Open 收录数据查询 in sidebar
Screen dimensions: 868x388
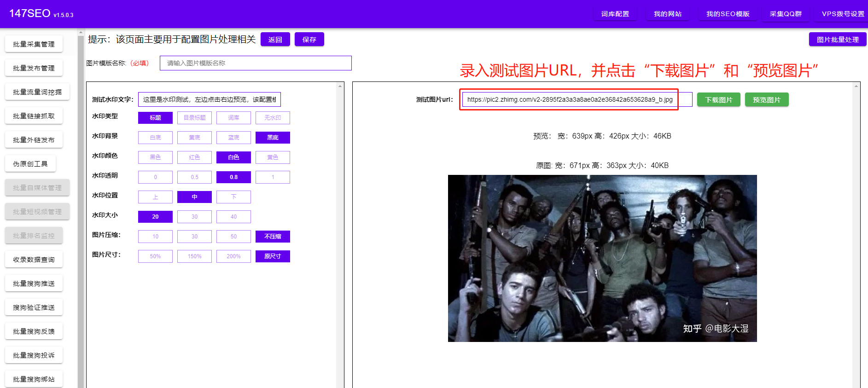point(34,260)
